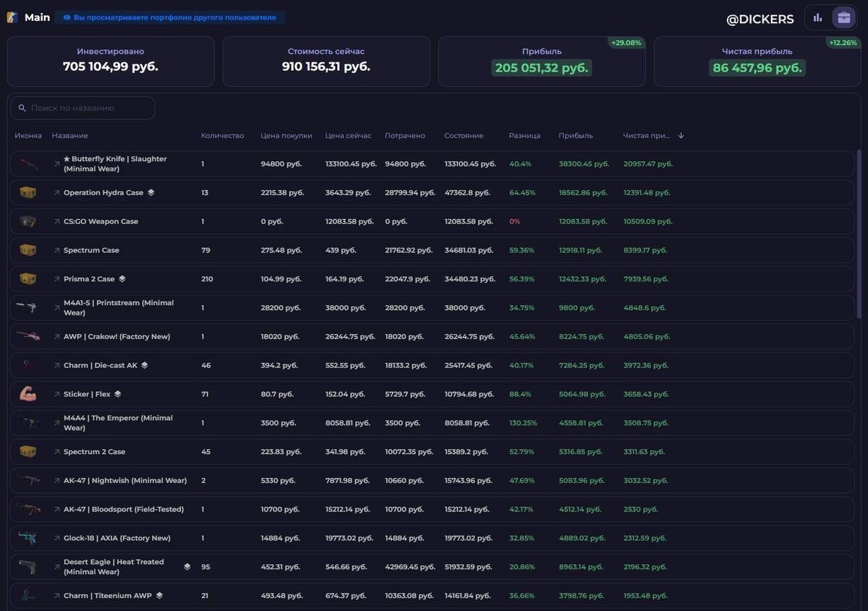Image resolution: width=868 pixels, height=611 pixels.
Task: Click the Main portfolio title
Action: click(x=38, y=17)
